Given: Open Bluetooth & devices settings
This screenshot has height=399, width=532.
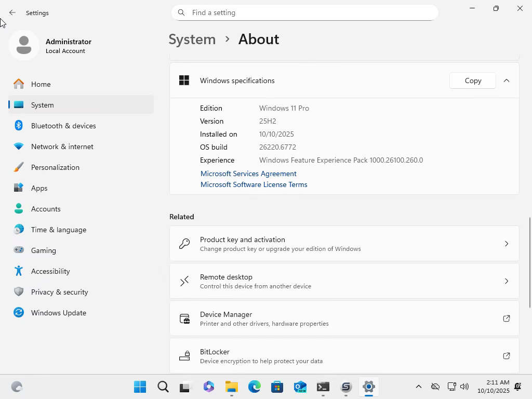Looking at the screenshot, I should click(x=63, y=126).
